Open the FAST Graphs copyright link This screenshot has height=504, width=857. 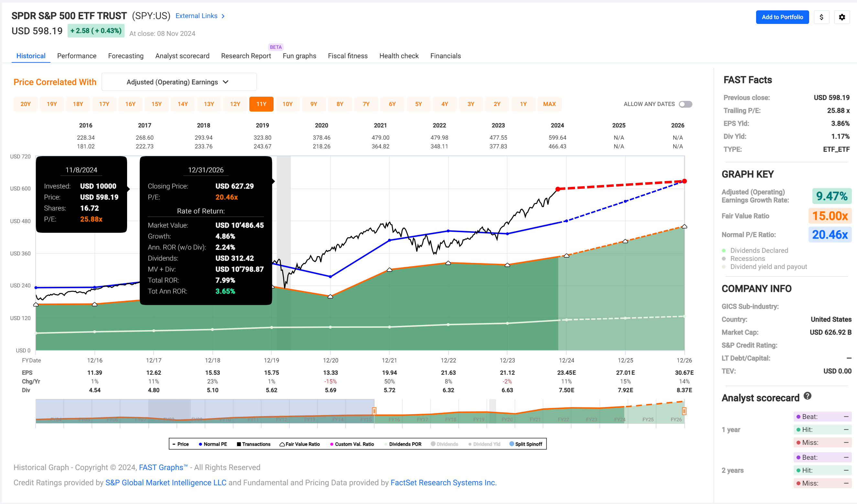pyautogui.click(x=163, y=467)
